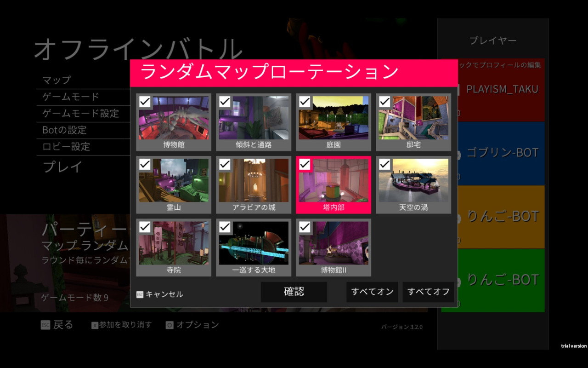This screenshot has width=588, height=368.
Task: Toggle the 庭園 map checkbox
Action: click(x=305, y=102)
